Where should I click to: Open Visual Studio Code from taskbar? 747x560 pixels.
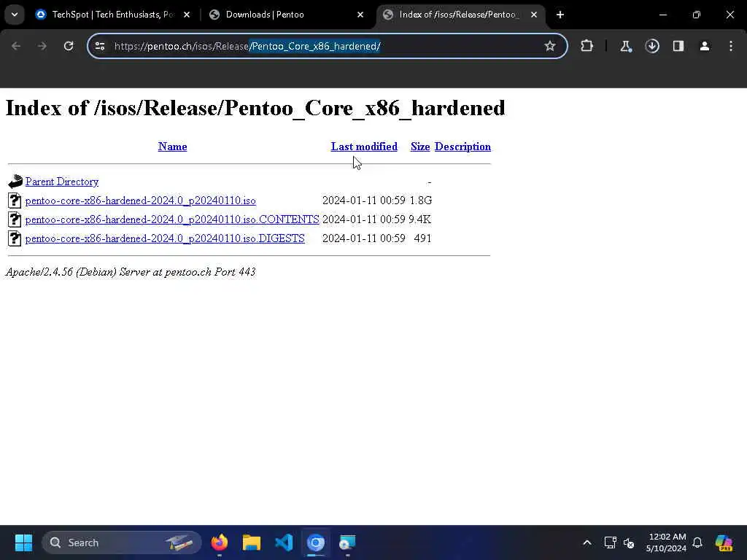(x=284, y=542)
